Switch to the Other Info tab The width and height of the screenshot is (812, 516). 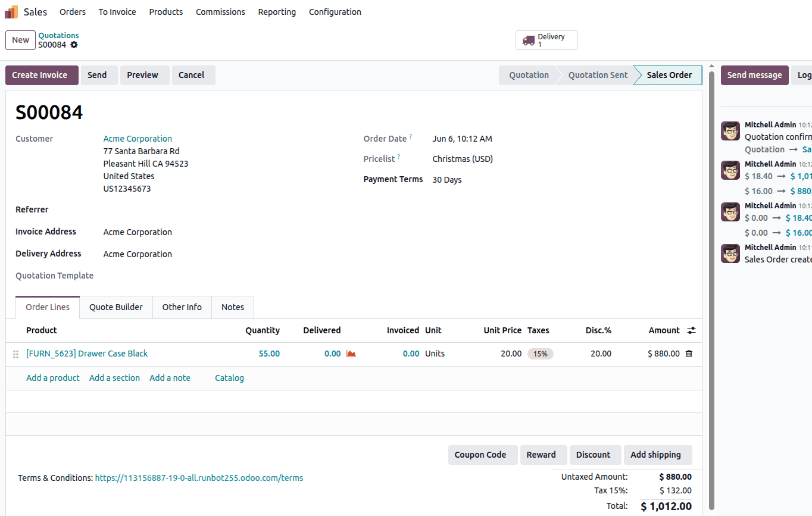tap(182, 307)
